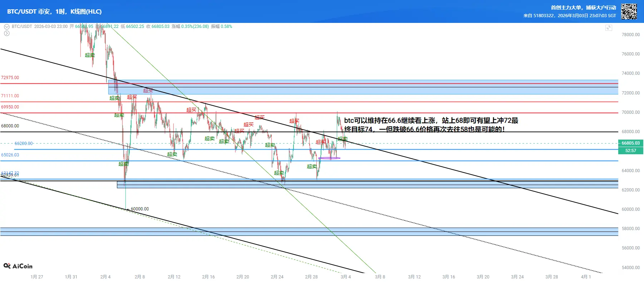
Task: Click "74000.00" on the price axis
Action: point(631,73)
